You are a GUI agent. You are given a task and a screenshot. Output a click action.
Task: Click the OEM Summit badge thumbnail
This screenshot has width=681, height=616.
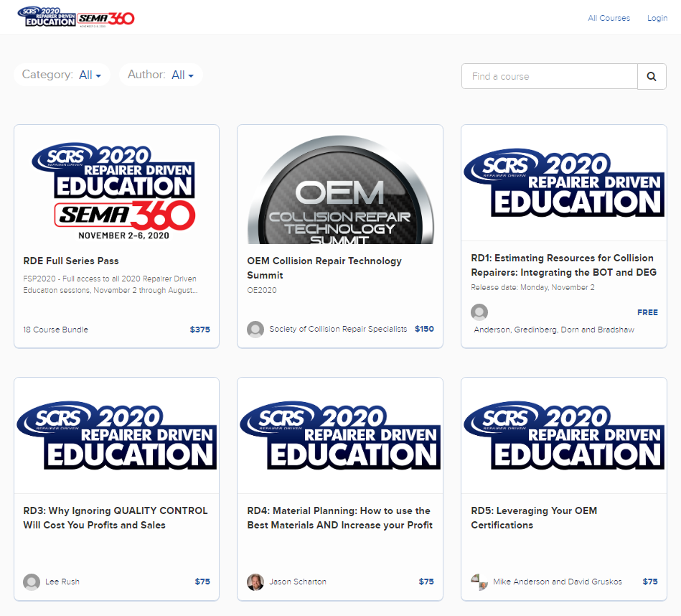pyautogui.click(x=340, y=190)
